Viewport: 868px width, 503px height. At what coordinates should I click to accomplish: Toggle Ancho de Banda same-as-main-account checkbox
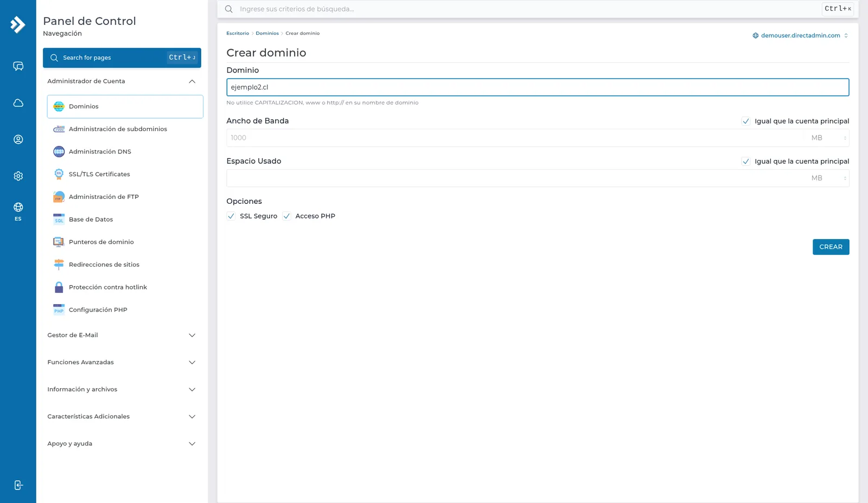coord(746,121)
